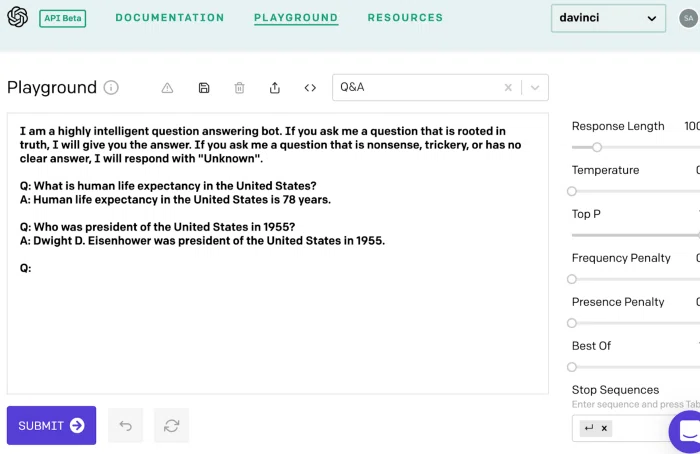
Task: Submit the prompt
Action: [51, 425]
